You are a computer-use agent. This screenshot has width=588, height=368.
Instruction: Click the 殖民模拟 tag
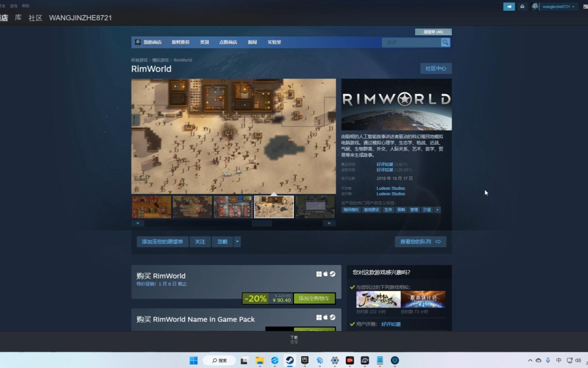point(351,210)
